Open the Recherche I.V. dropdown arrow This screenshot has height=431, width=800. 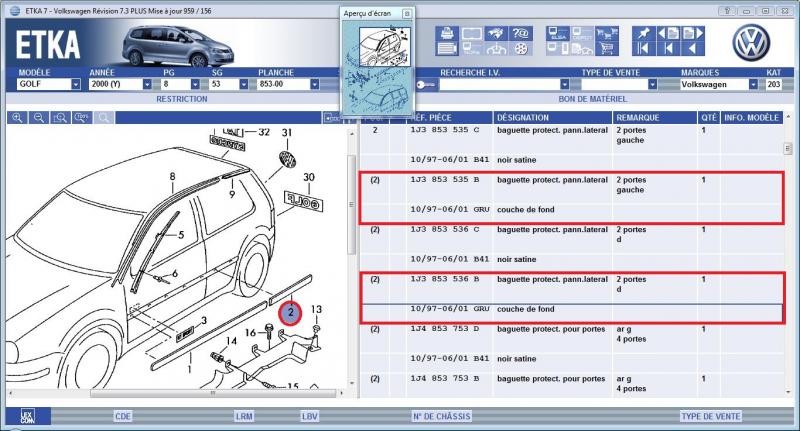click(564, 84)
